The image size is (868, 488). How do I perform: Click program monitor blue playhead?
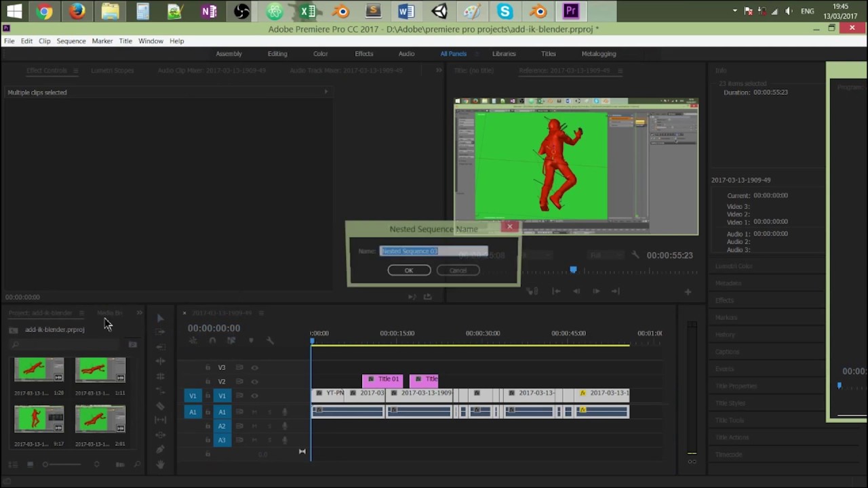coord(573,270)
